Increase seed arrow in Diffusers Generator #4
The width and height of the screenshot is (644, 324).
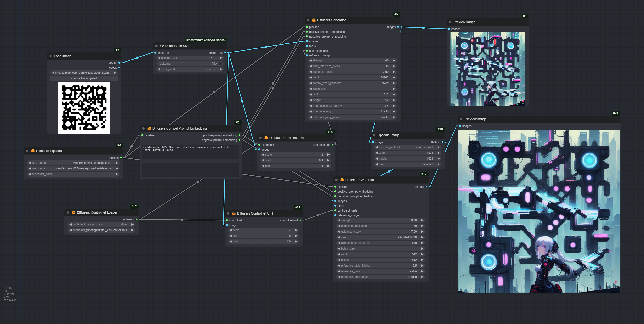(x=394, y=77)
